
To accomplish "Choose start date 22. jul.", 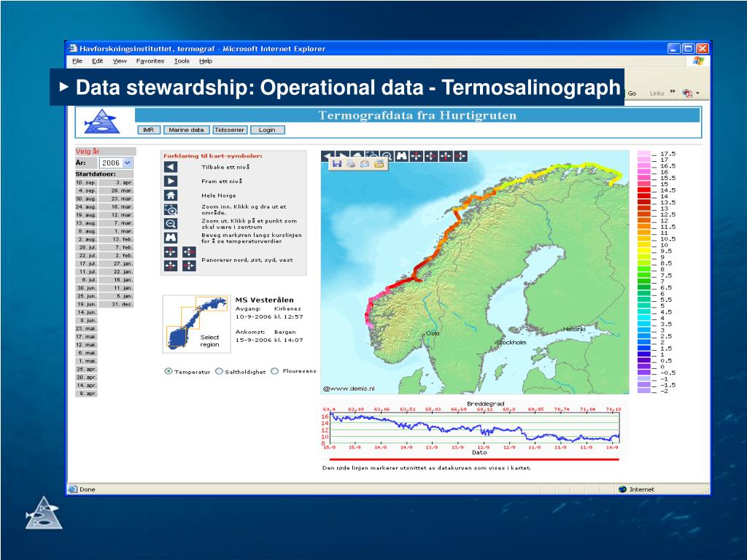I will 86,256.
